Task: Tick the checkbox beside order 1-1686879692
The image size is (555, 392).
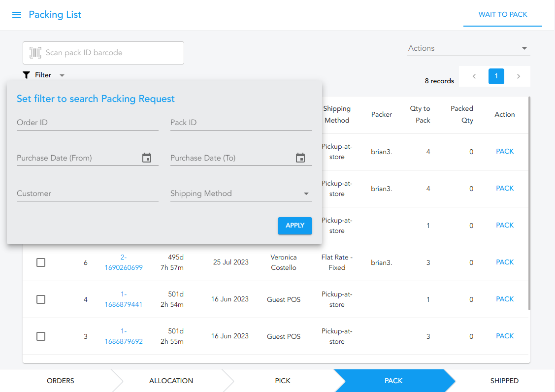Action: [41, 336]
